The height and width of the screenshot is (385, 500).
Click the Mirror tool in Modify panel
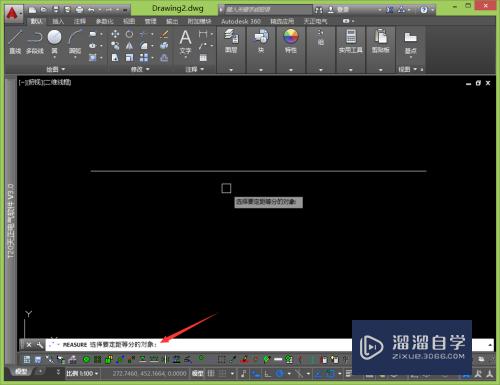(x=129, y=46)
